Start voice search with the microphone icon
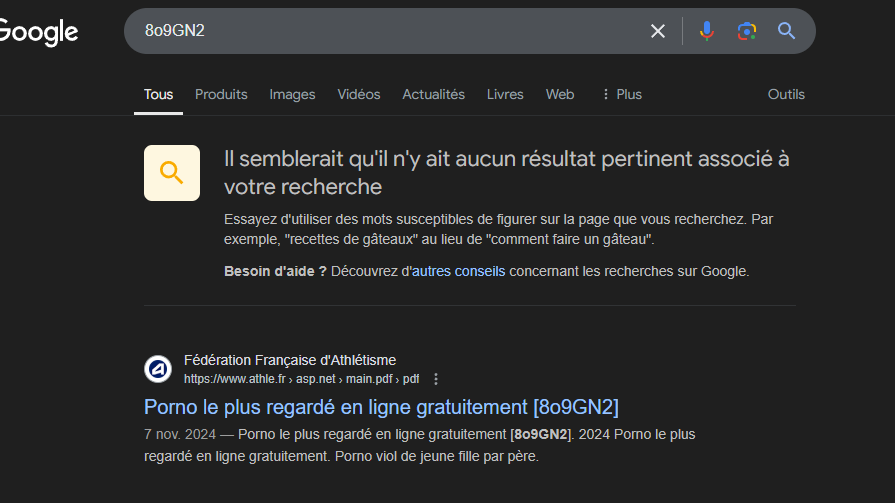895x503 pixels. [707, 31]
